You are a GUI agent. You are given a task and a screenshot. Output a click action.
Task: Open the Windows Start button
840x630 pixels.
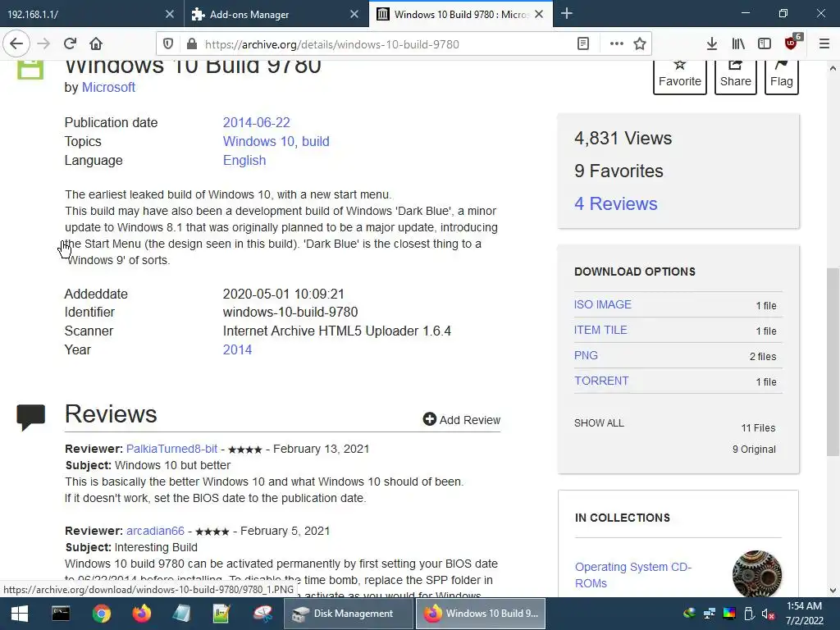20,614
